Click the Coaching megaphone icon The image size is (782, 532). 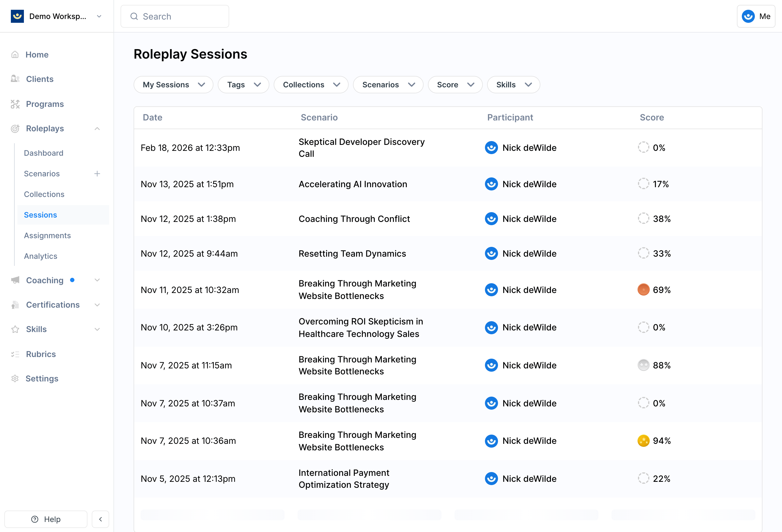(x=15, y=280)
